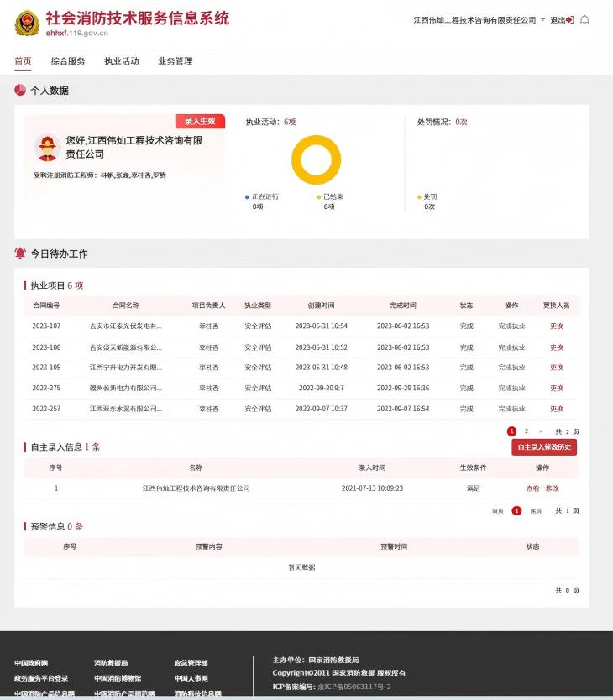Click the alarm bell icon beside 今日待办工作
The width and height of the screenshot is (613, 700).
(20, 253)
